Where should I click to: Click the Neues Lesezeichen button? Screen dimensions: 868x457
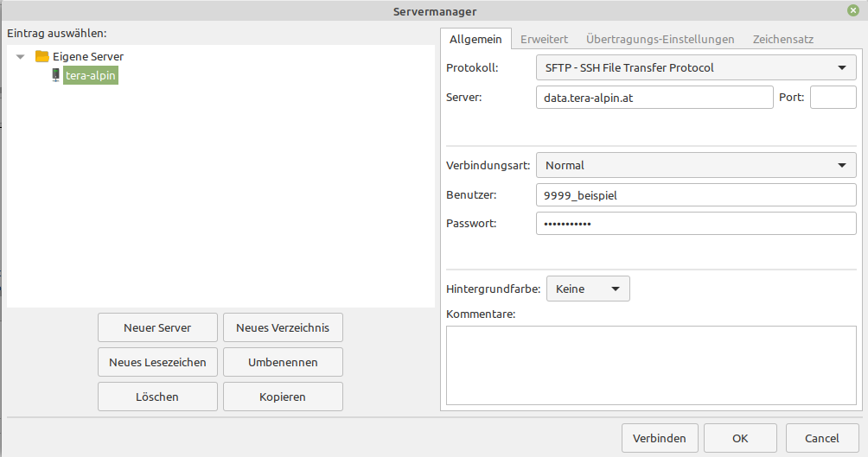tap(157, 362)
